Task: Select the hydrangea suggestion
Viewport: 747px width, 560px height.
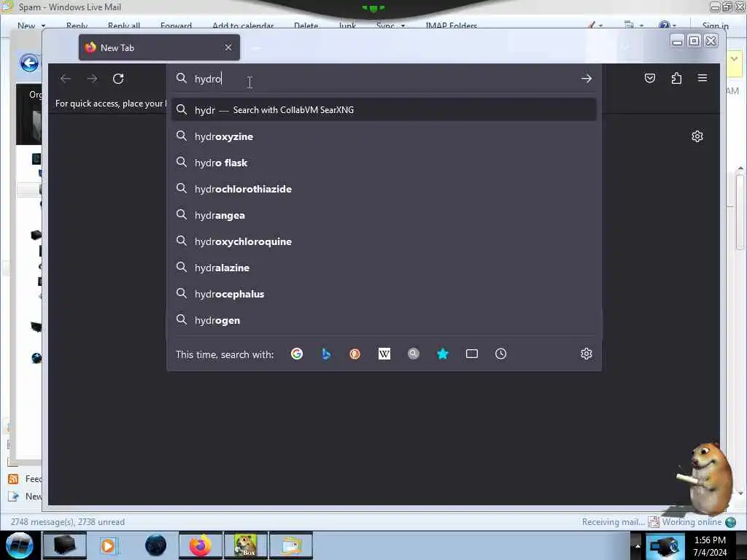Action: point(384,215)
